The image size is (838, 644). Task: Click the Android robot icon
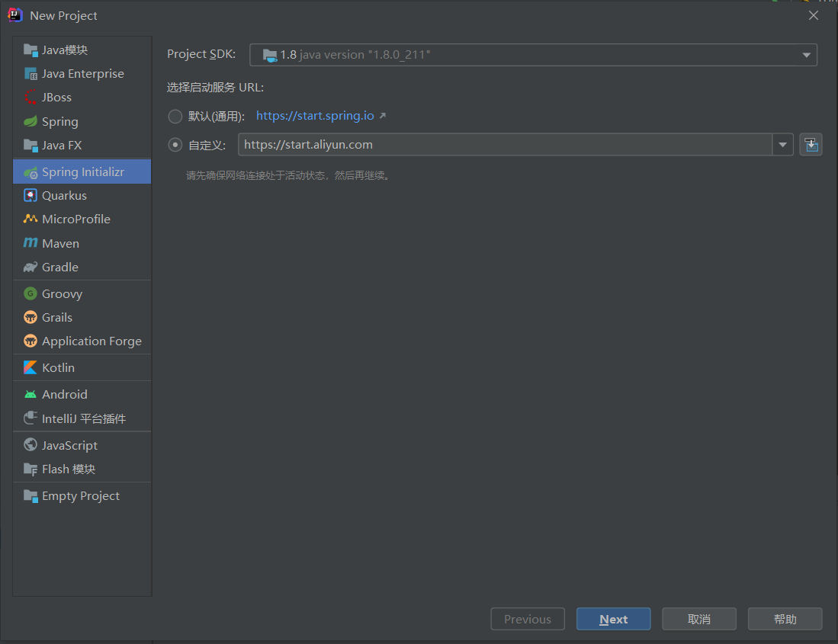31,394
